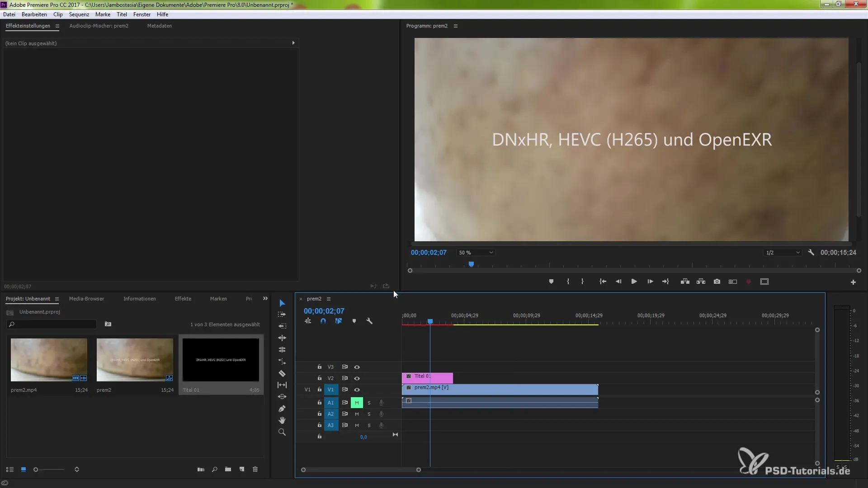Image resolution: width=868 pixels, height=488 pixels.
Task: Click the New Item button
Action: click(x=242, y=470)
